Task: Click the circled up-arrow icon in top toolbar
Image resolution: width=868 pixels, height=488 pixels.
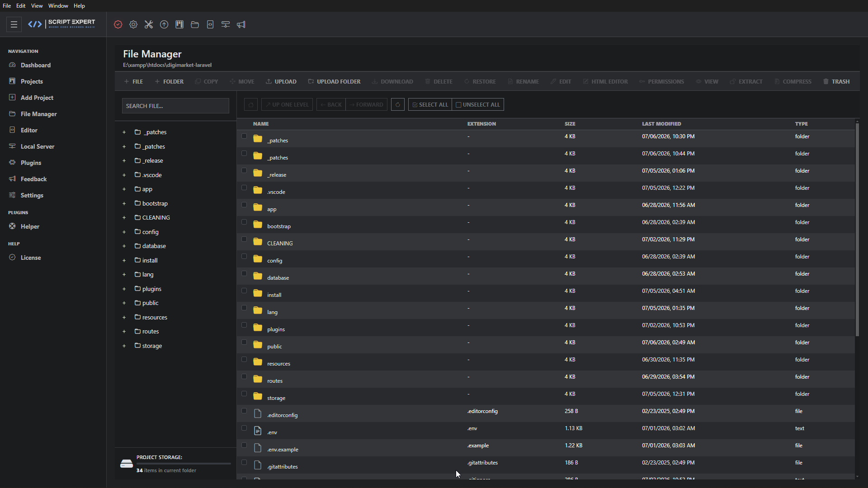Action: (x=164, y=24)
